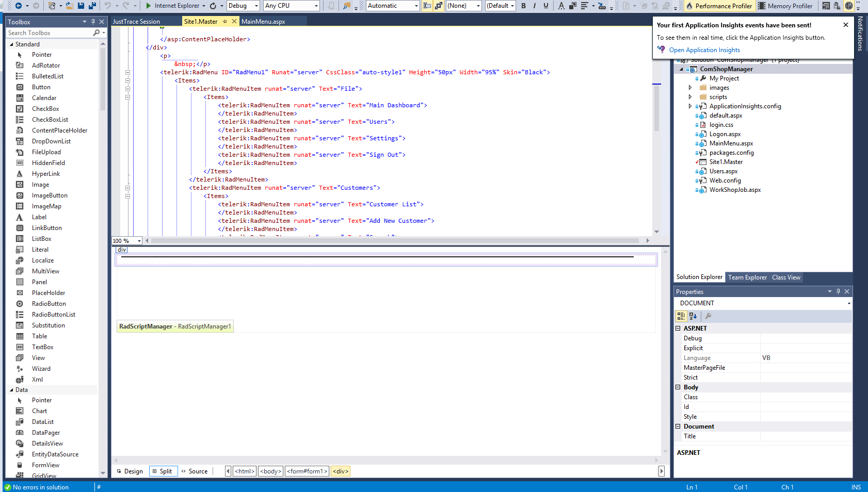The image size is (868, 492).
Task: Toggle bold formatting
Action: (x=523, y=6)
